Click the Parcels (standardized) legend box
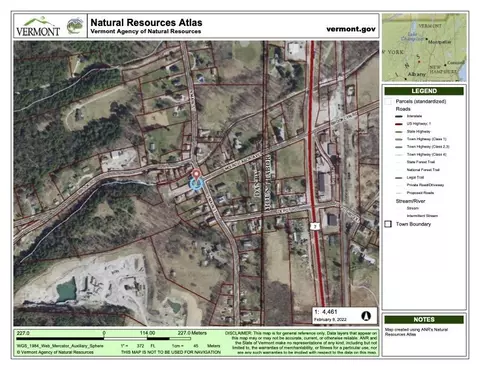 pyautogui.click(x=388, y=101)
